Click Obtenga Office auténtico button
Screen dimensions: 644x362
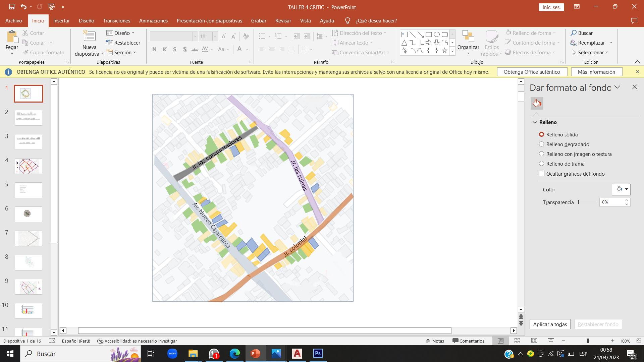532,72
